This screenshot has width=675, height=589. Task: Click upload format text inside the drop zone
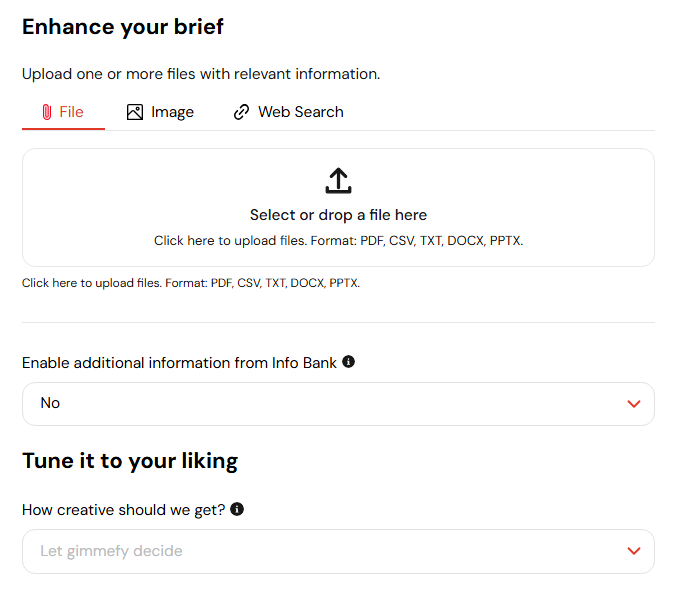pos(338,241)
